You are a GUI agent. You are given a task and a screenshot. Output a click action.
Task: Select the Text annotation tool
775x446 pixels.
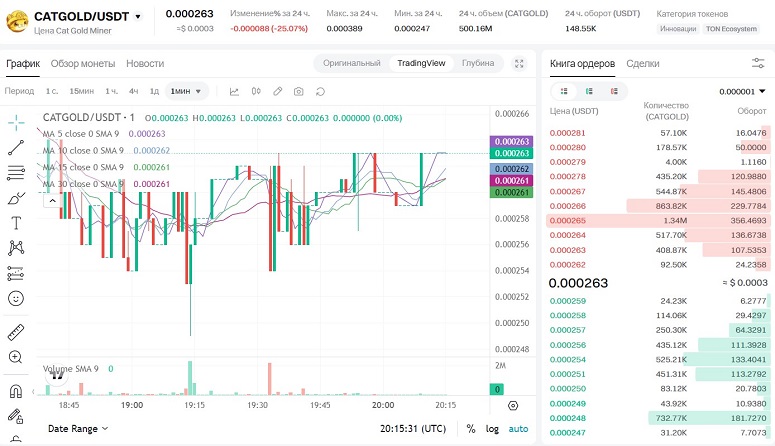[16, 223]
